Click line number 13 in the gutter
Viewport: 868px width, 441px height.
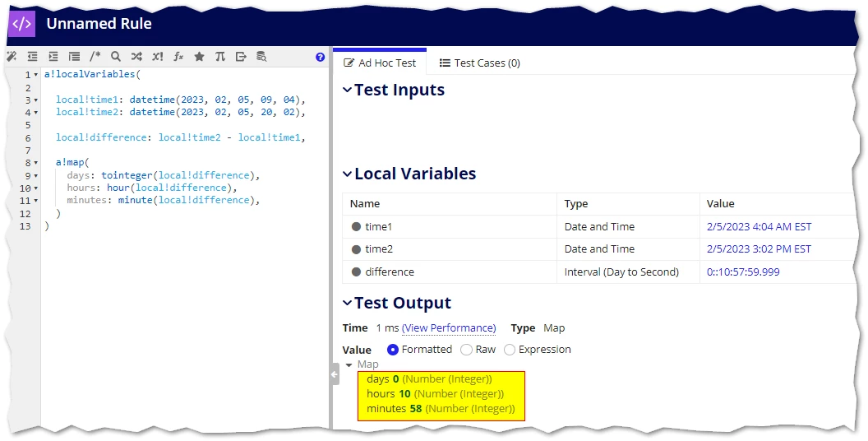coord(25,226)
